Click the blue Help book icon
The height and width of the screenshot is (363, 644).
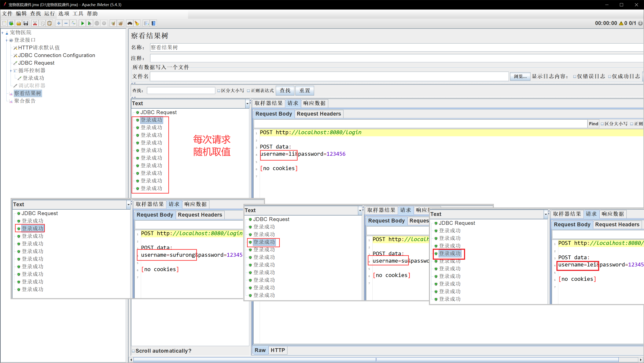154,23
